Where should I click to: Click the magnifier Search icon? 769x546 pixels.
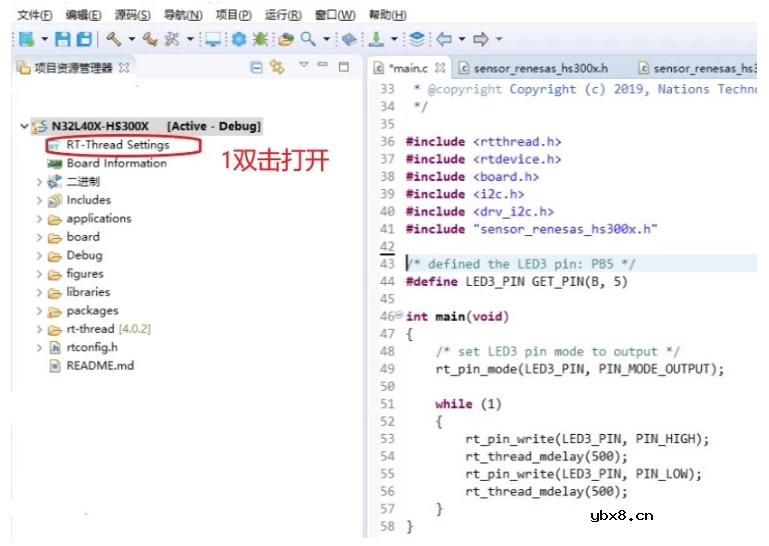coord(309,39)
